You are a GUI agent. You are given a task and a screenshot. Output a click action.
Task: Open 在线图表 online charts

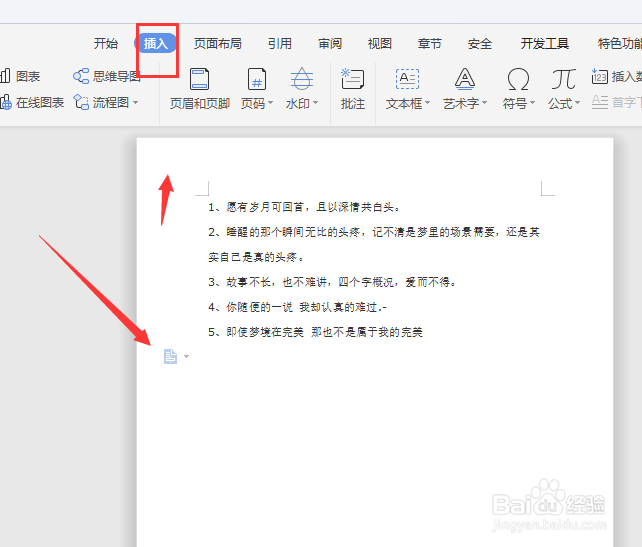[32, 102]
